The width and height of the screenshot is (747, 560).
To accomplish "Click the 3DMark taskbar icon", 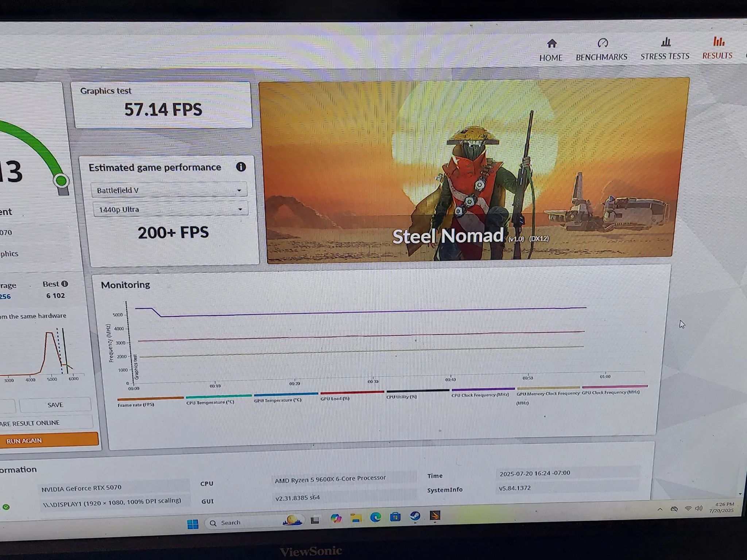I will tap(435, 516).
